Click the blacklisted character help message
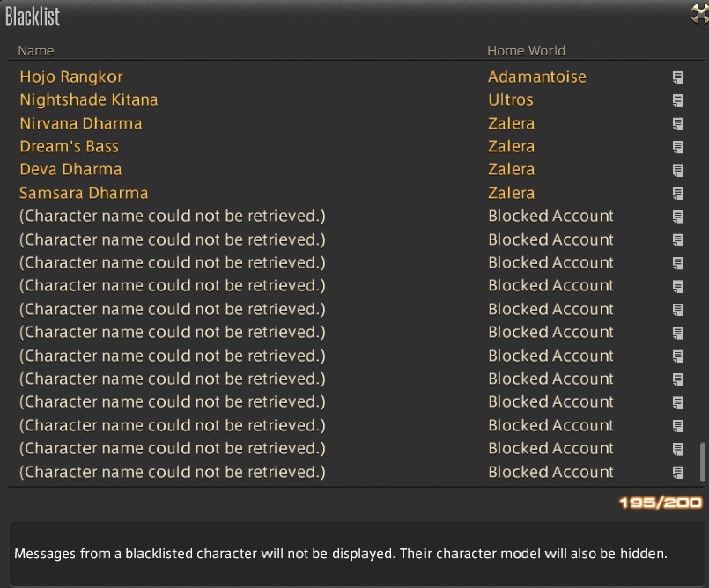 341,553
